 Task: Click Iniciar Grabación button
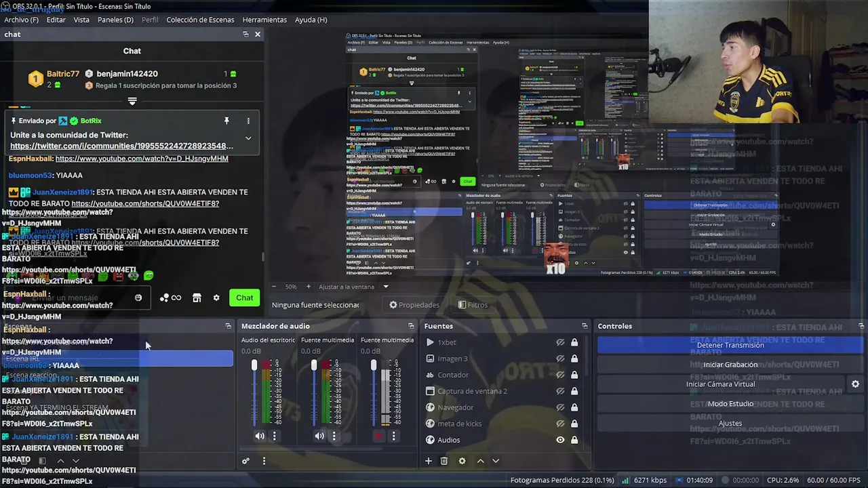tap(730, 365)
